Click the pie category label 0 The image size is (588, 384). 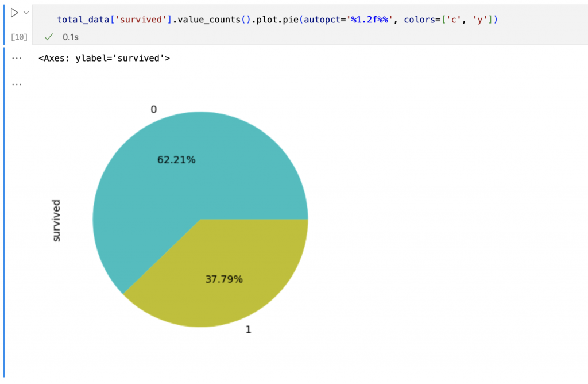pos(154,109)
